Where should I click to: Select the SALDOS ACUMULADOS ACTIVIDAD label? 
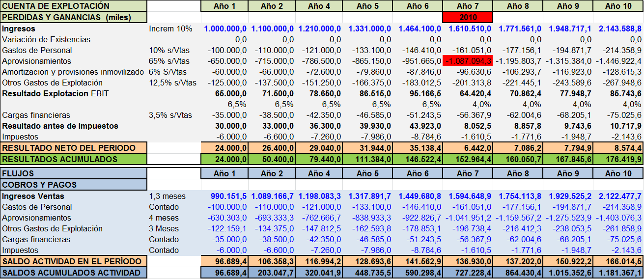[74, 273]
